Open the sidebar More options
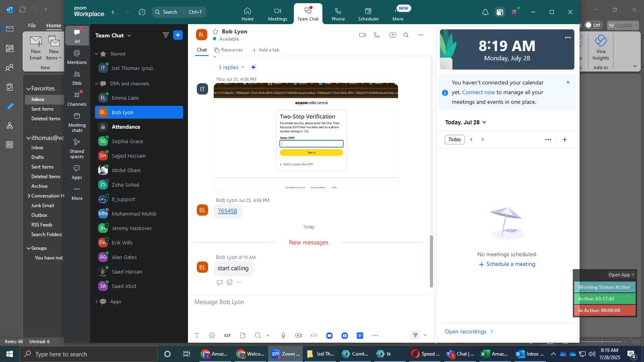The width and height of the screenshot is (644, 362). coord(77,193)
